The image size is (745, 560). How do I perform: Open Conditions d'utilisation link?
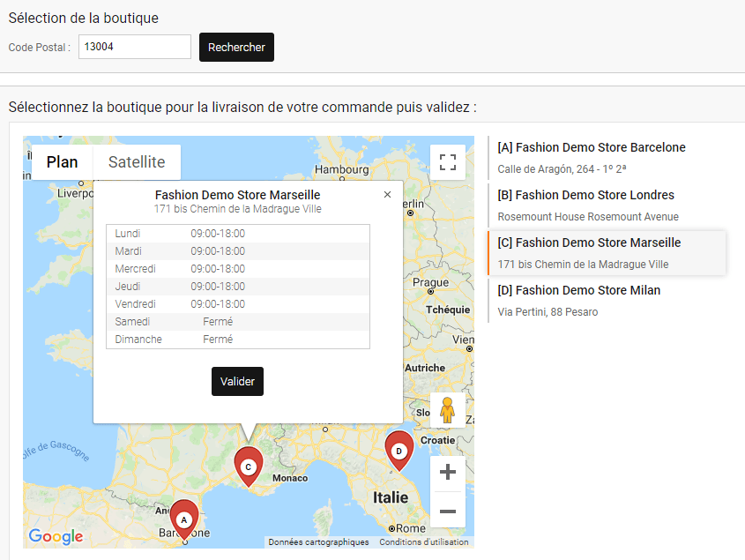424,542
